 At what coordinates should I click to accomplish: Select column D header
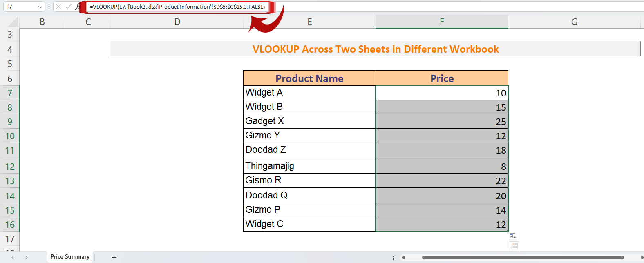(x=177, y=22)
